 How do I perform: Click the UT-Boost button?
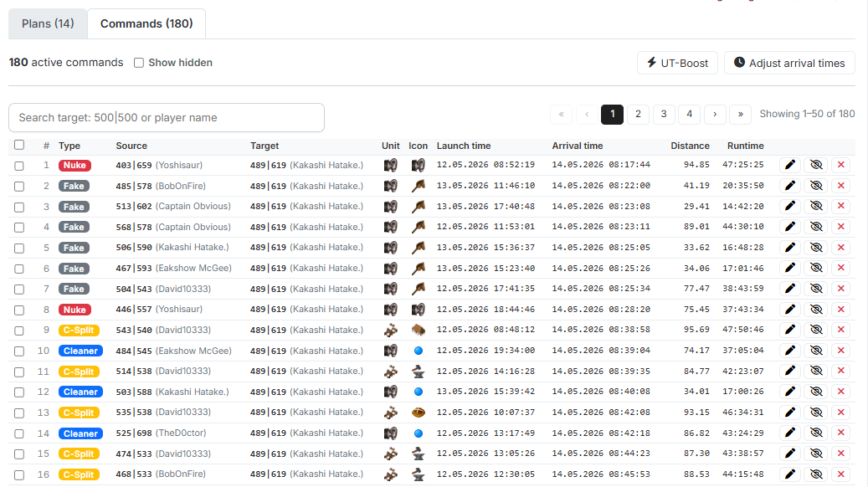point(677,63)
